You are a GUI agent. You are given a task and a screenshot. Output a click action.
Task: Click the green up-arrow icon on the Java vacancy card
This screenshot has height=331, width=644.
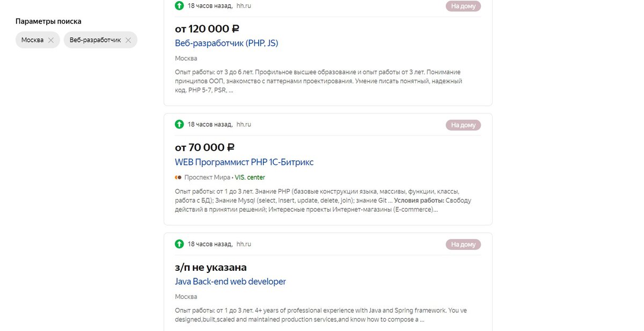179,244
